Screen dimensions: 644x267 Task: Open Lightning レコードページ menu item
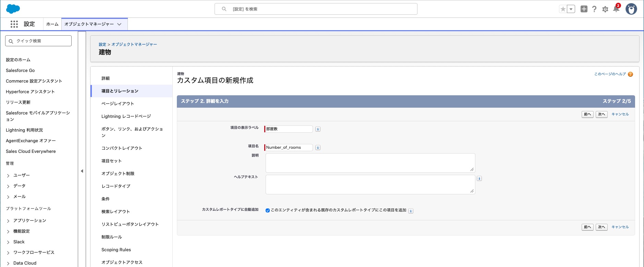[x=126, y=116]
